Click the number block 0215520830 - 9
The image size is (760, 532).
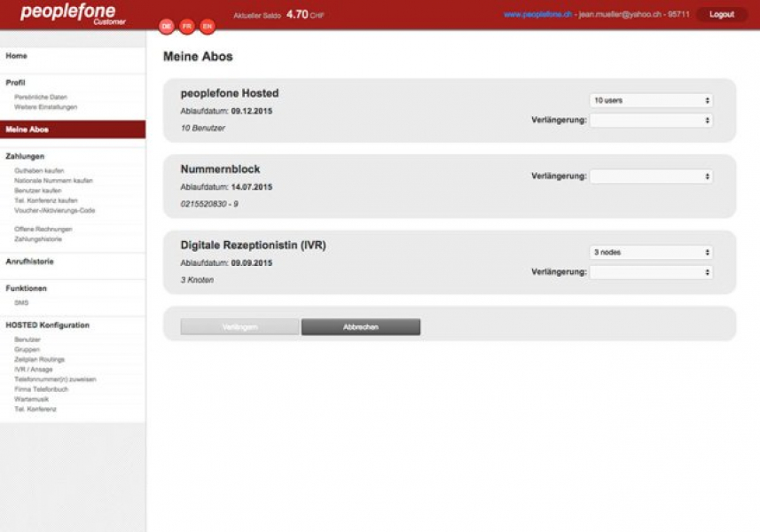click(209, 204)
